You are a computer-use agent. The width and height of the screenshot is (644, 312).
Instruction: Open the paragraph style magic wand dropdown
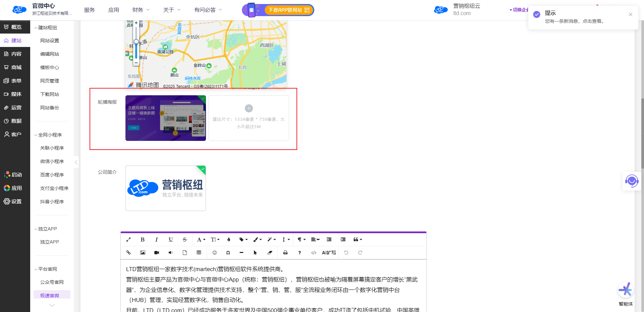pyautogui.click(x=271, y=240)
